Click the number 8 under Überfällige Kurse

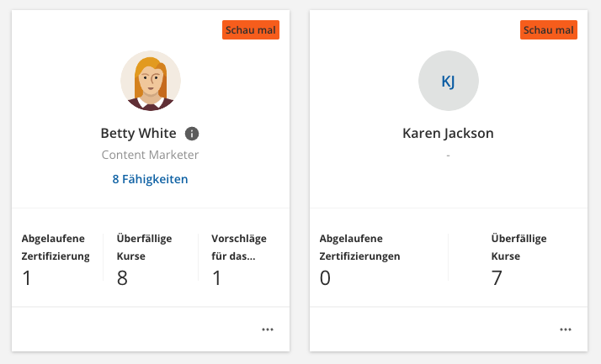point(122,278)
